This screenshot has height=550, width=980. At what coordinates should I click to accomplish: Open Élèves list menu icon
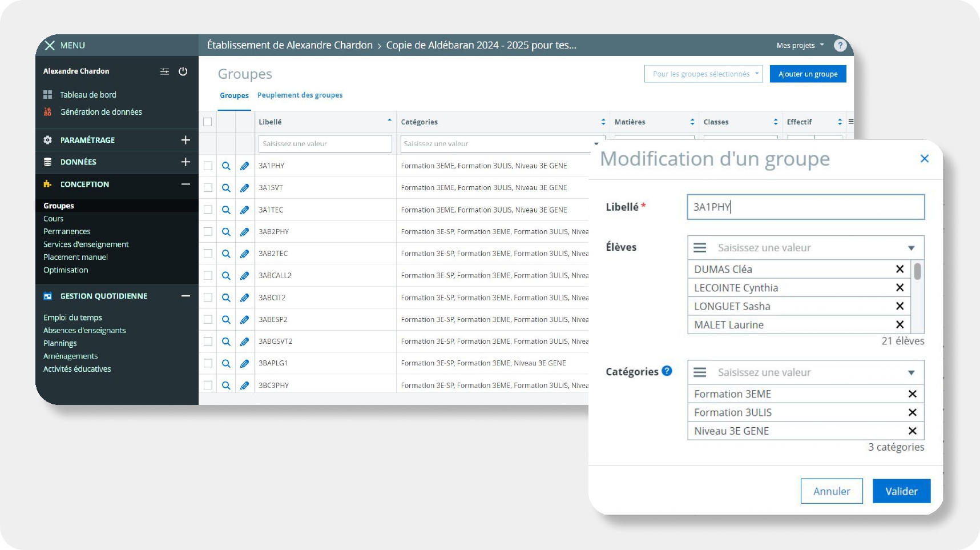point(700,248)
